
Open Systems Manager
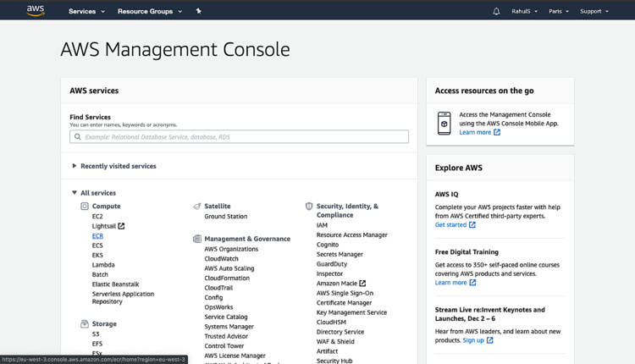click(x=229, y=327)
